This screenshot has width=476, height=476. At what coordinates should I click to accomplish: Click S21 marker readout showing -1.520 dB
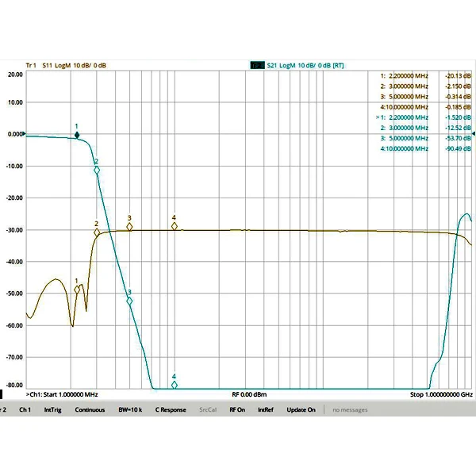[x=424, y=117]
